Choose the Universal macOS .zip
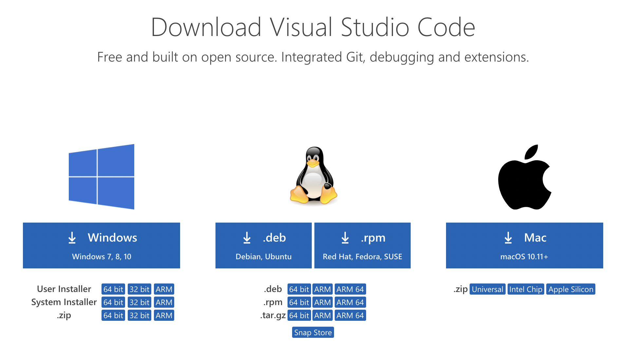 click(487, 289)
